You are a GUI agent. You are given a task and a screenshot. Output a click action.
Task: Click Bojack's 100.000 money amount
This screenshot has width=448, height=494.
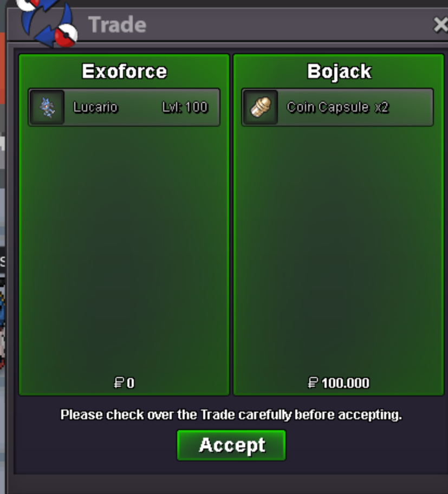346,383
